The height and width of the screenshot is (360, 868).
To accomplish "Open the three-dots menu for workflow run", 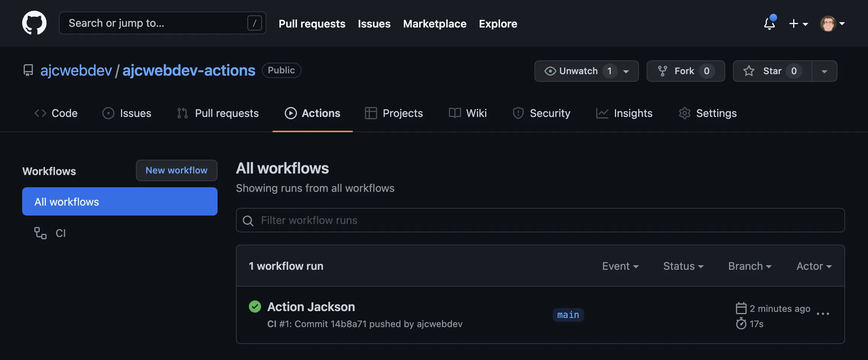I will tap(823, 314).
